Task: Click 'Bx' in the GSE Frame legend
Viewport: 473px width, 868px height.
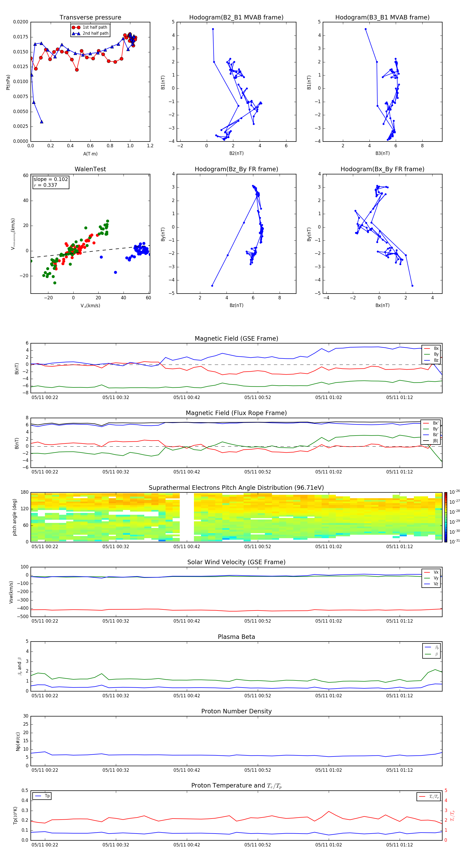Action: [431, 349]
